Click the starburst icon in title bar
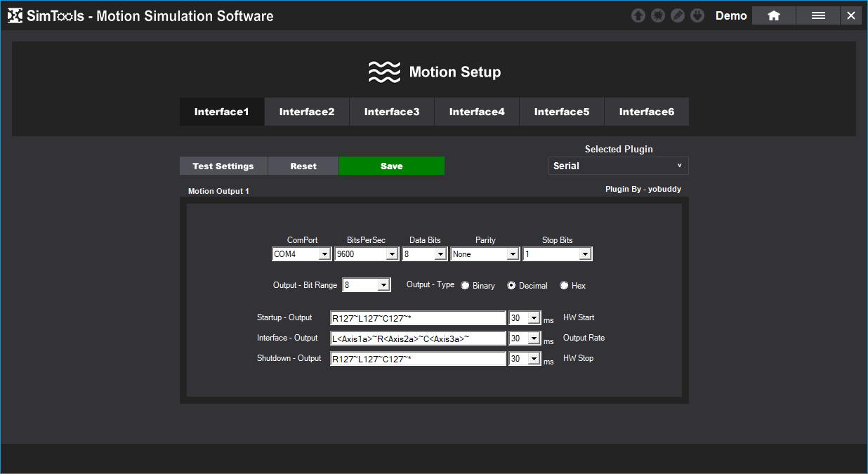This screenshot has width=868, height=474. pos(657,15)
